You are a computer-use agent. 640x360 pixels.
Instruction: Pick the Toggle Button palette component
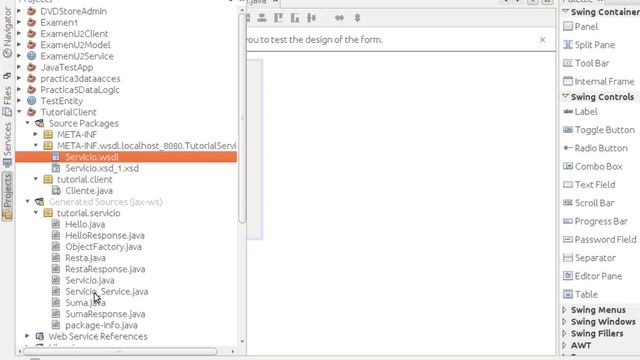tap(598, 130)
